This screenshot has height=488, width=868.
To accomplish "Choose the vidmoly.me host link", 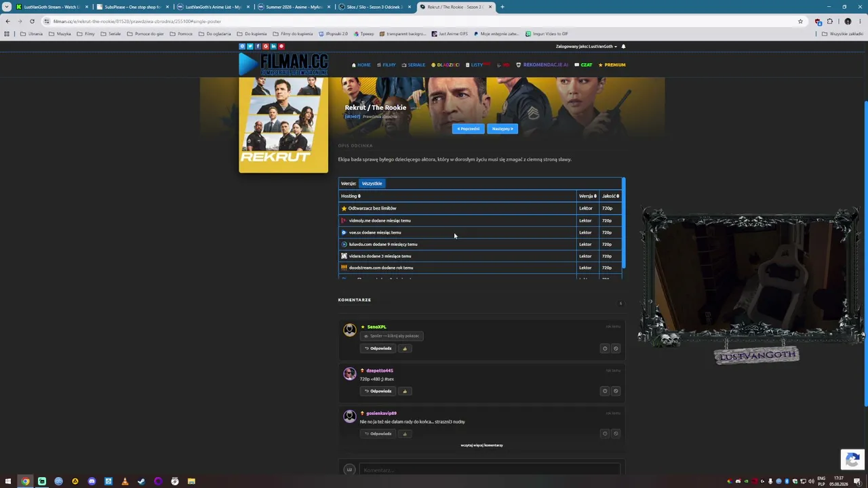I will pyautogui.click(x=480, y=220).
